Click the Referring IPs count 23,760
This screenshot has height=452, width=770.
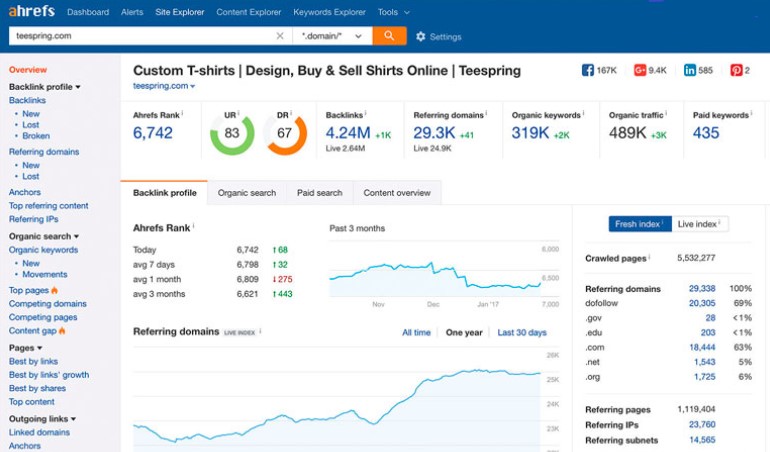[x=702, y=424]
